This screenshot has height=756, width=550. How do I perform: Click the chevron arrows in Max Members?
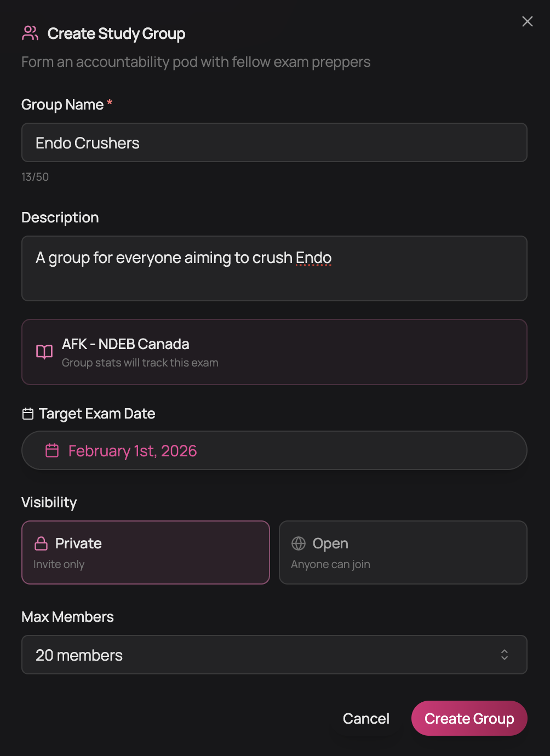click(x=504, y=655)
